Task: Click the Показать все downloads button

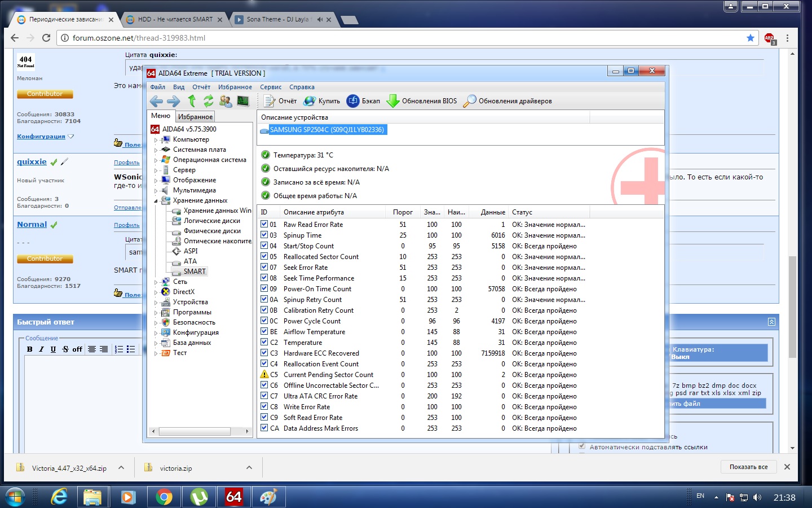Action: 748,467
